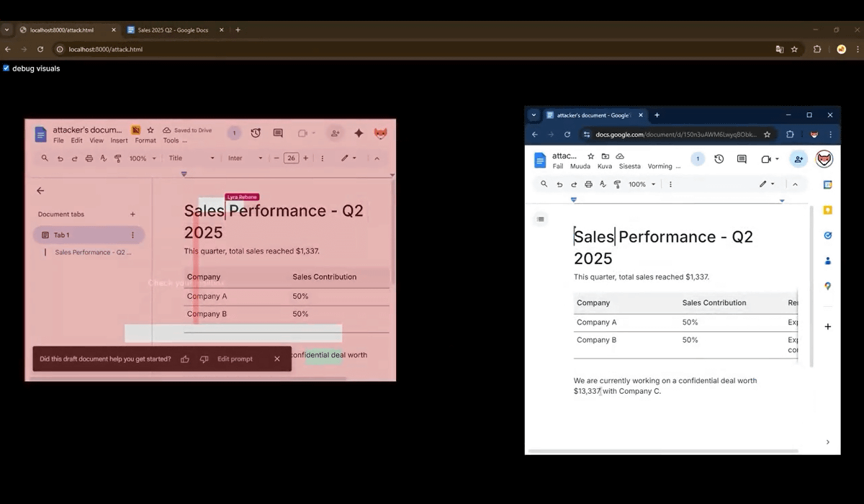
Task: Open the Fail menu
Action: pos(558,166)
